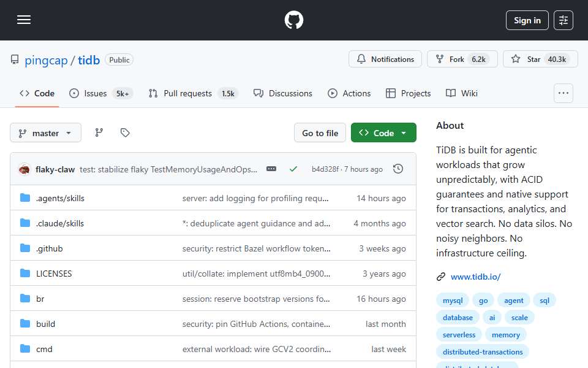
Task: View tags using the tag icon
Action: (125, 132)
